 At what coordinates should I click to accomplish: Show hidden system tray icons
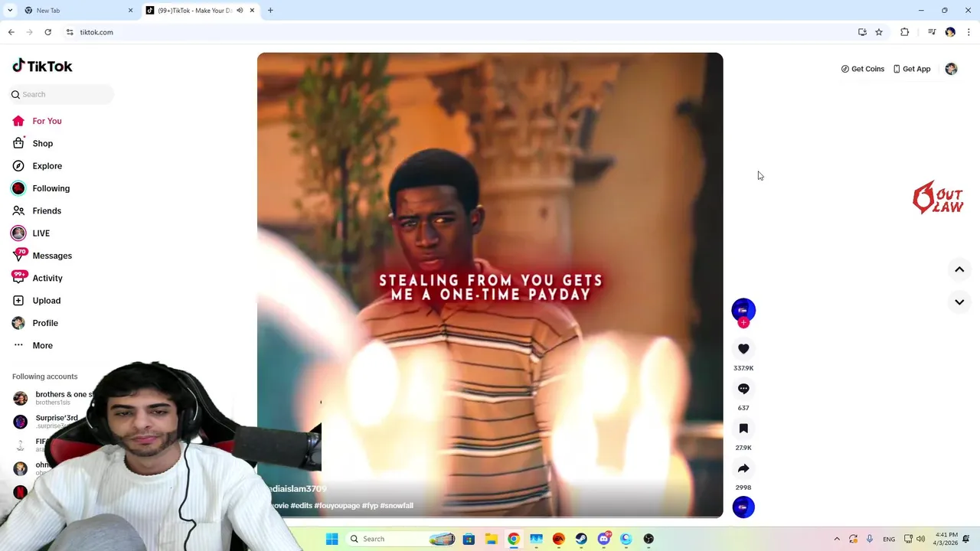837,539
